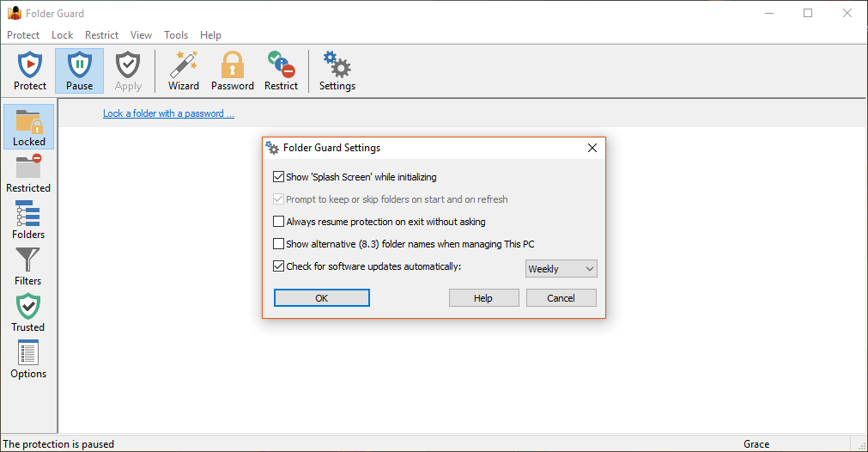Click Lock a folder with a password link

(168, 113)
